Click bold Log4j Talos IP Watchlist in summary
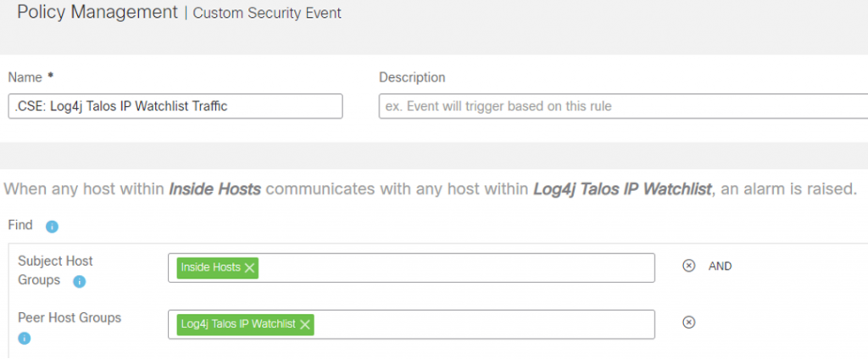Image resolution: width=868 pixels, height=359 pixels. click(x=622, y=189)
